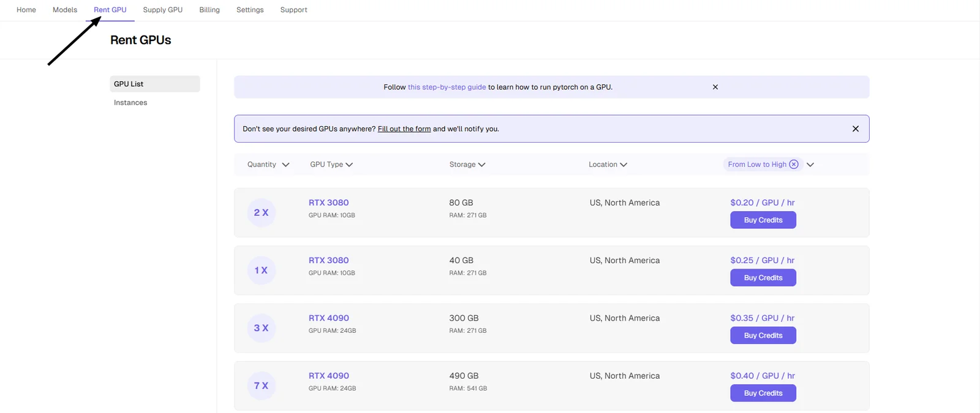
Task: Buy Credits for the $0.40 RTX 4090
Action: click(763, 393)
